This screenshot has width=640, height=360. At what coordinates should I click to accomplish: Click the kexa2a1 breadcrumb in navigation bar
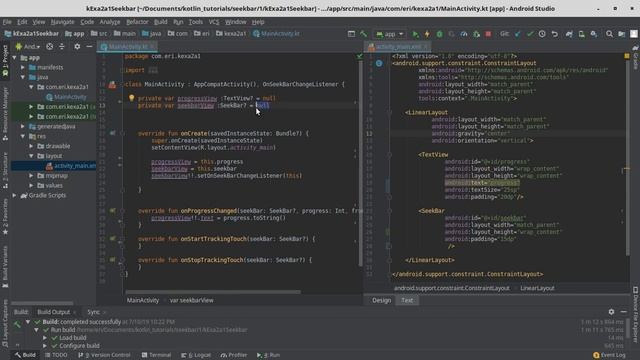(x=231, y=34)
